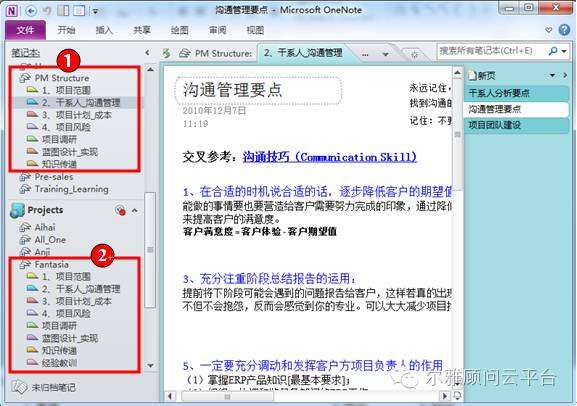Click the notebook pane scroll up arrow
This screenshot has width=577, height=406.
[151, 70]
